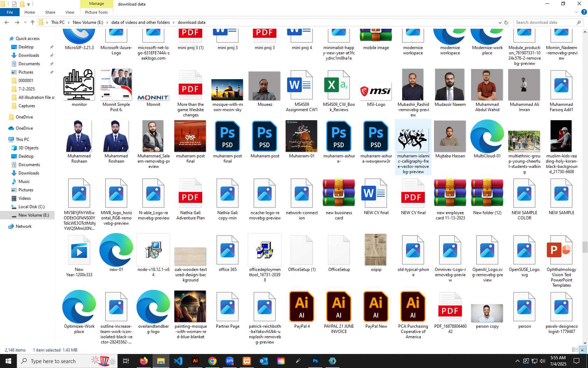
Task: Select the new bussiness card archive
Action: tap(339, 193)
